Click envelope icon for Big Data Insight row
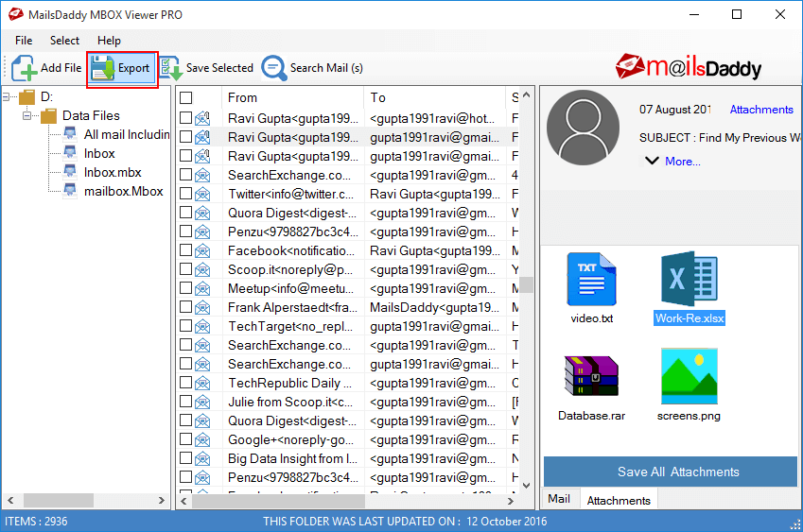Viewport: 803px width, 532px height. 202,459
